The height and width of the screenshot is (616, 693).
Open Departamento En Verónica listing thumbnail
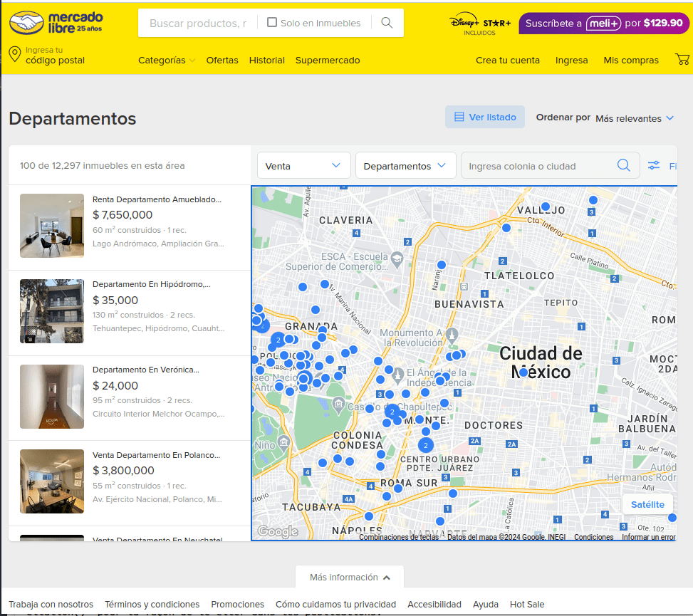[x=52, y=397]
